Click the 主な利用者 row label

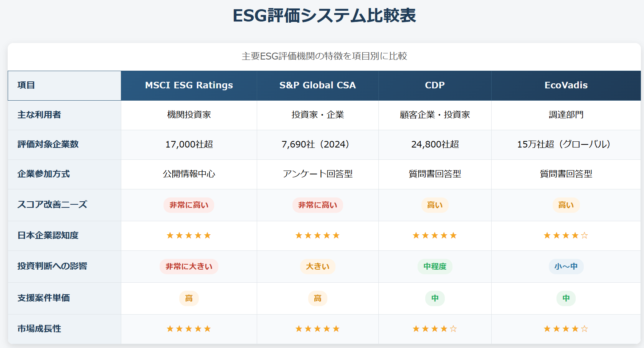click(39, 115)
